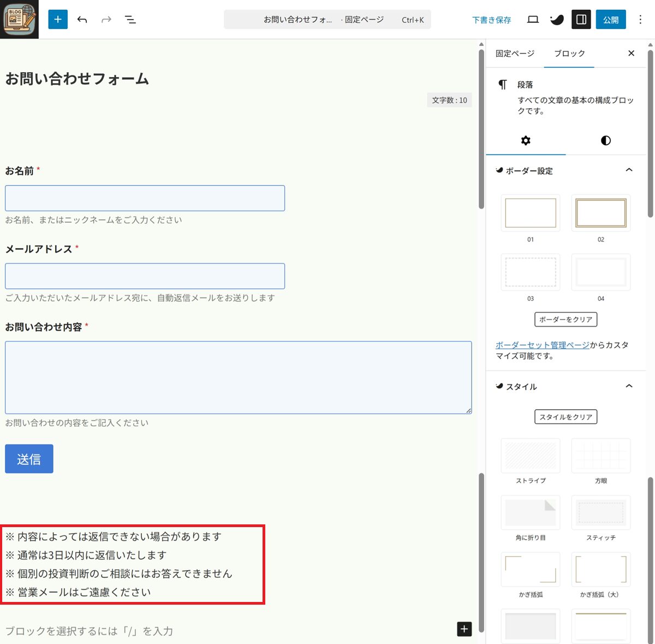
Task: Switch to the 固定ページ tab
Action: (515, 54)
